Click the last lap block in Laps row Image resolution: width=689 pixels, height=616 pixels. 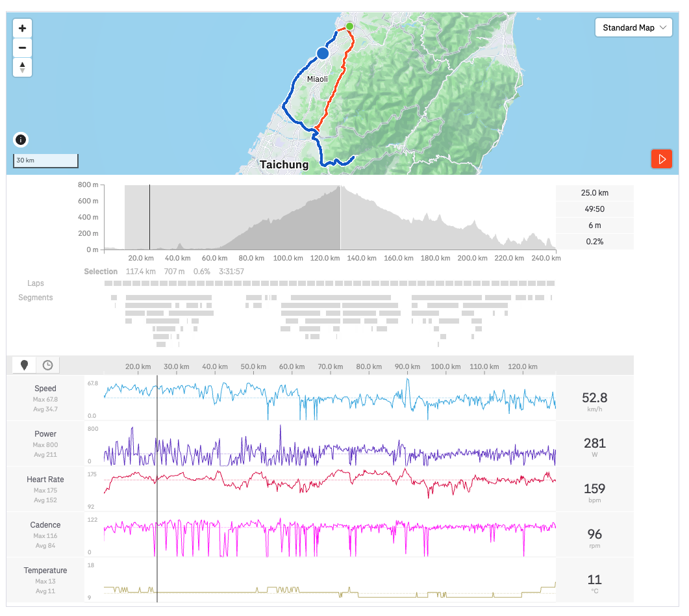click(x=551, y=283)
